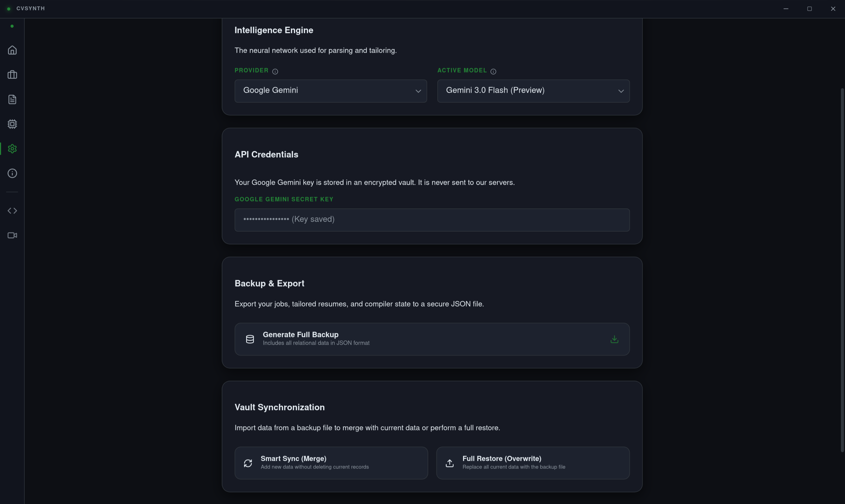Open the briefcase Jobs icon in sidebar
The width and height of the screenshot is (845, 504).
tap(12, 75)
